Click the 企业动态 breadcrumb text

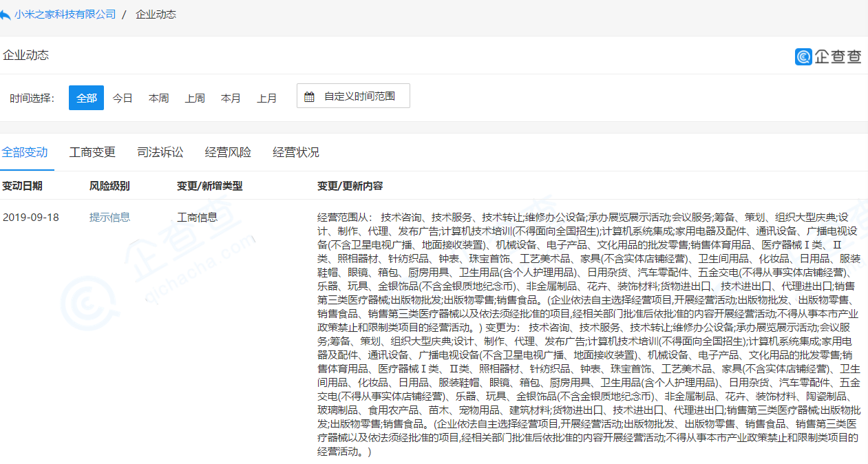[156, 14]
